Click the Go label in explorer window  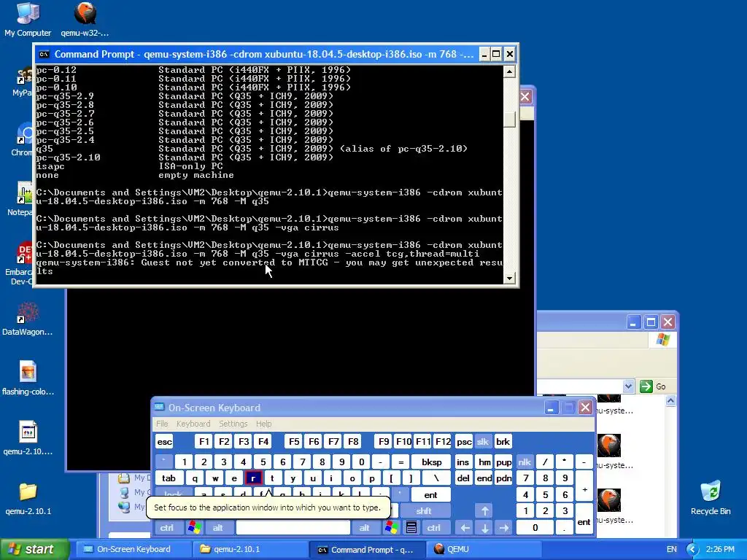pos(661,386)
